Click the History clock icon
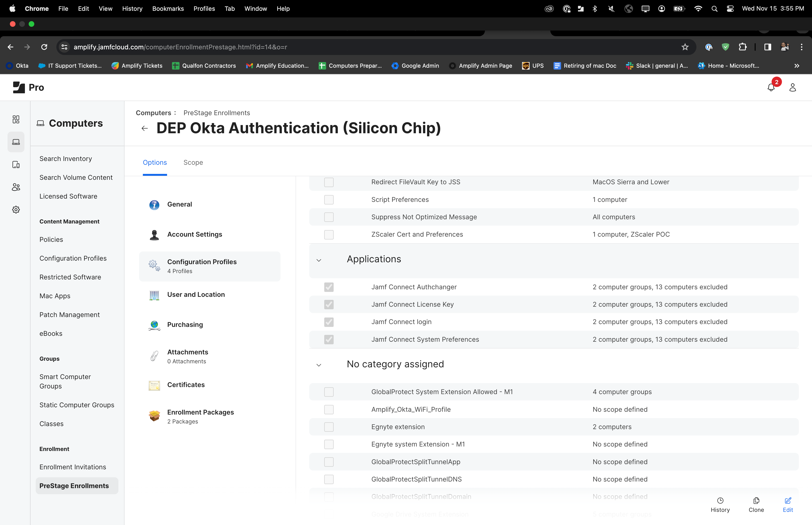 [x=720, y=501]
